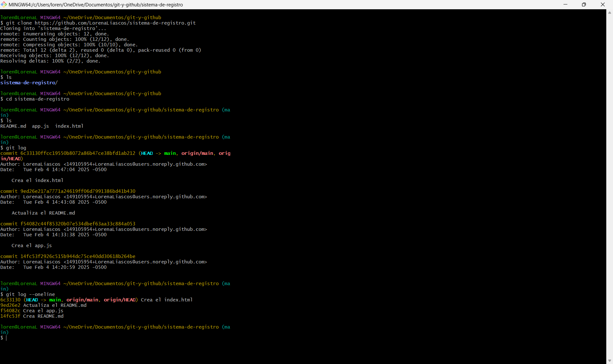Close the MINGW64 terminal window
Viewport: 613px width, 364px height.
click(x=603, y=4)
